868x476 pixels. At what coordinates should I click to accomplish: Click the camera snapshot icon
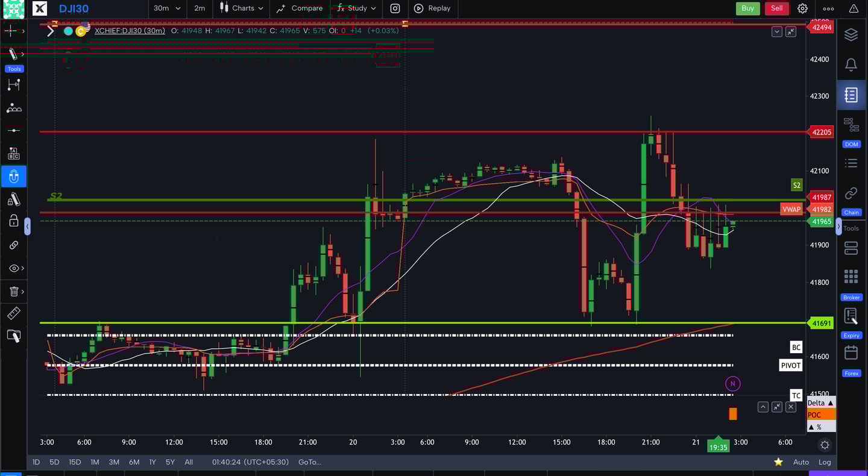395,8
